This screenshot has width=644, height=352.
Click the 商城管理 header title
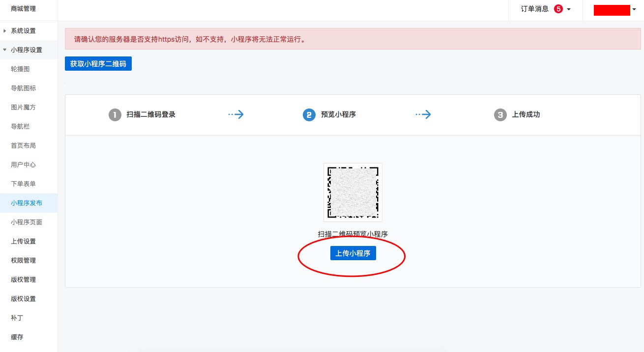click(x=23, y=9)
